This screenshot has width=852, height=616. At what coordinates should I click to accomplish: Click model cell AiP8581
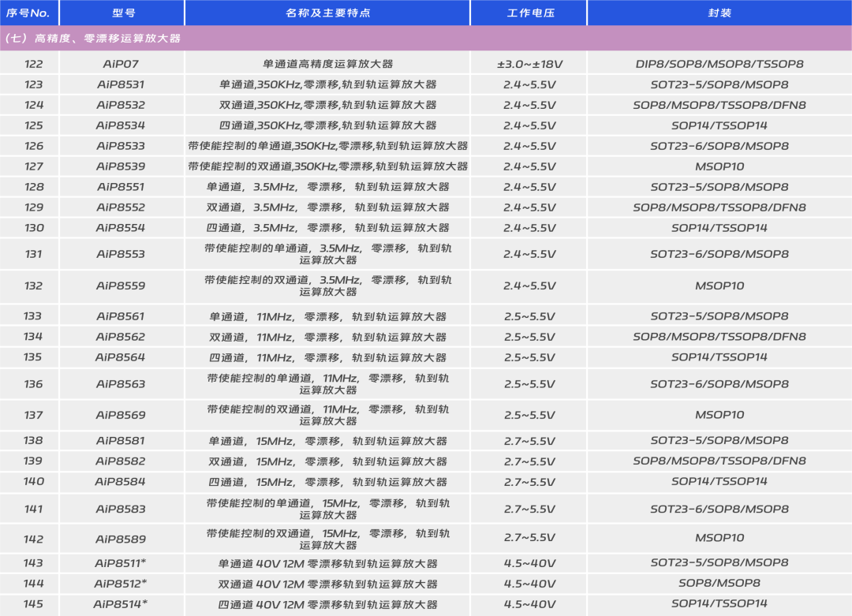(121, 441)
